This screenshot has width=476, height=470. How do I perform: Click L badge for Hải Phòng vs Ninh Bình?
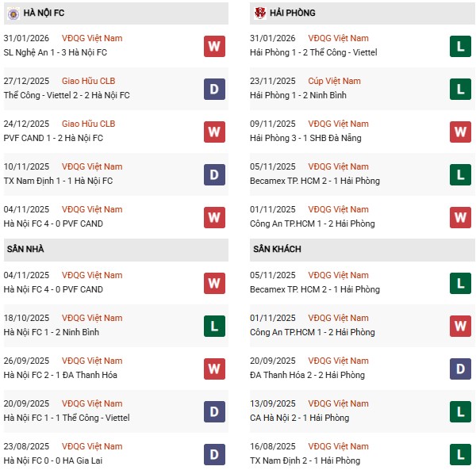[460, 89]
